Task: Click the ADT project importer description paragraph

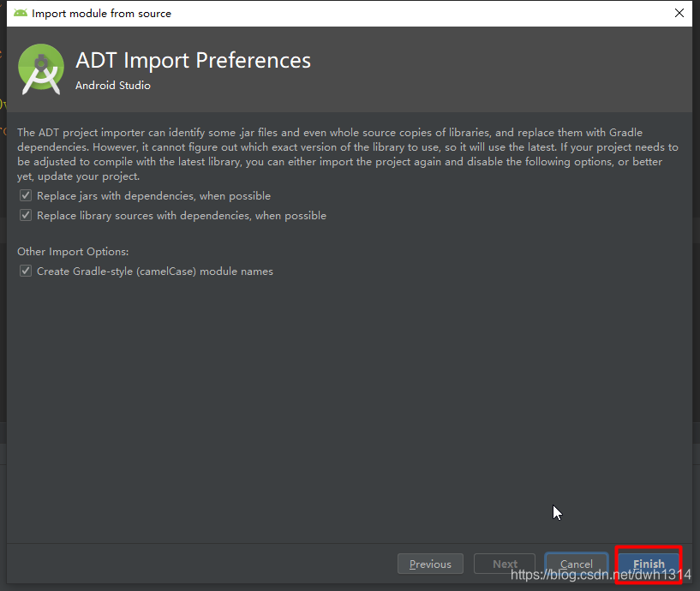Action: [x=348, y=154]
